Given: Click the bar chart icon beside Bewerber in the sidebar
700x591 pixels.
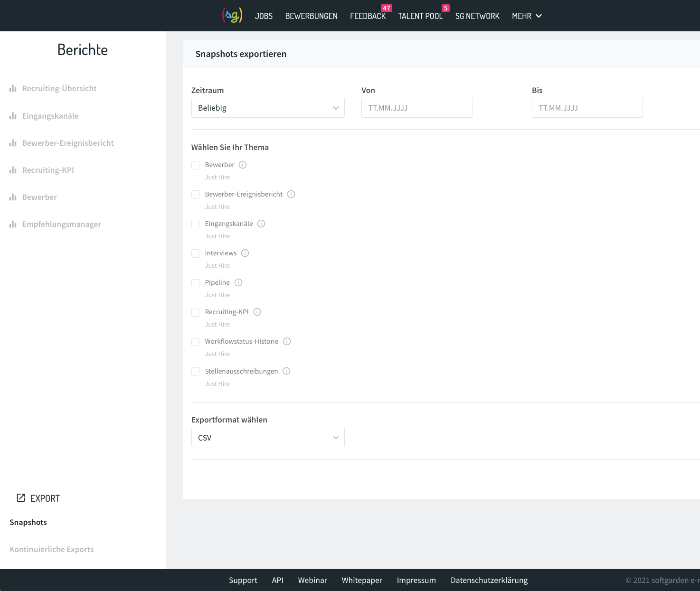Looking at the screenshot, I should [x=13, y=197].
